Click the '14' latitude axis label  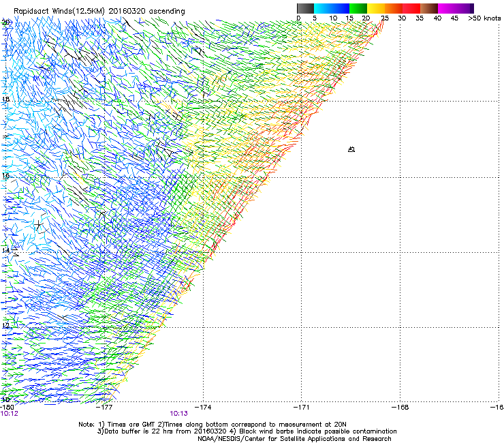click(5, 250)
